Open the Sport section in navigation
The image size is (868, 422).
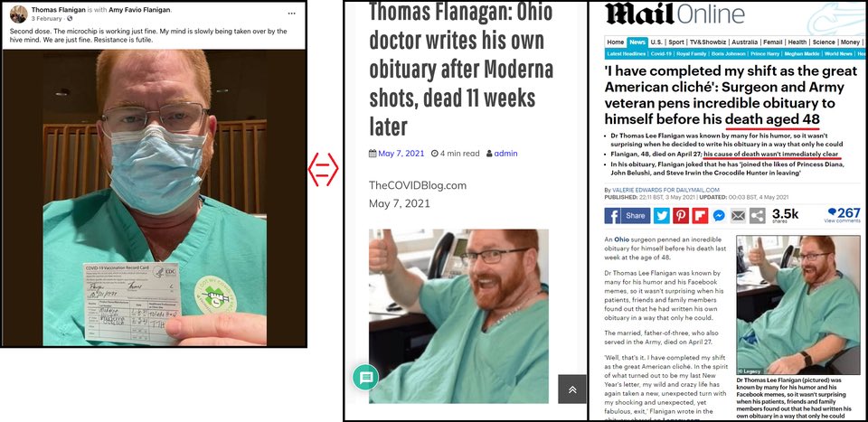click(x=675, y=42)
